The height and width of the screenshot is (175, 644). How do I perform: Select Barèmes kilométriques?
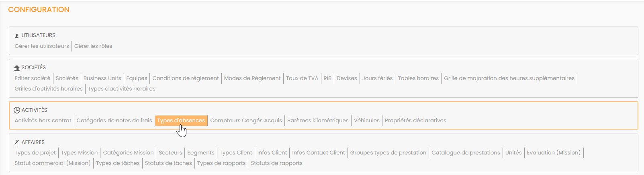[x=318, y=121]
